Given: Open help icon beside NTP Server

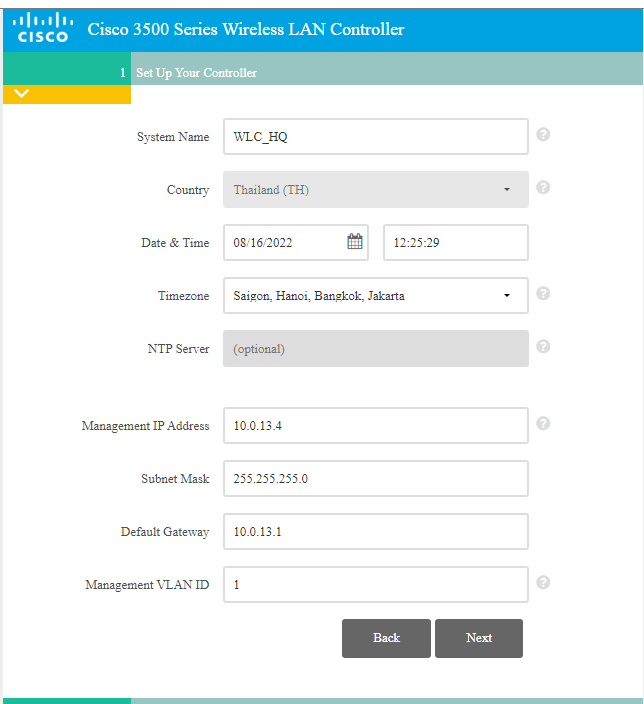Looking at the screenshot, I should (543, 346).
